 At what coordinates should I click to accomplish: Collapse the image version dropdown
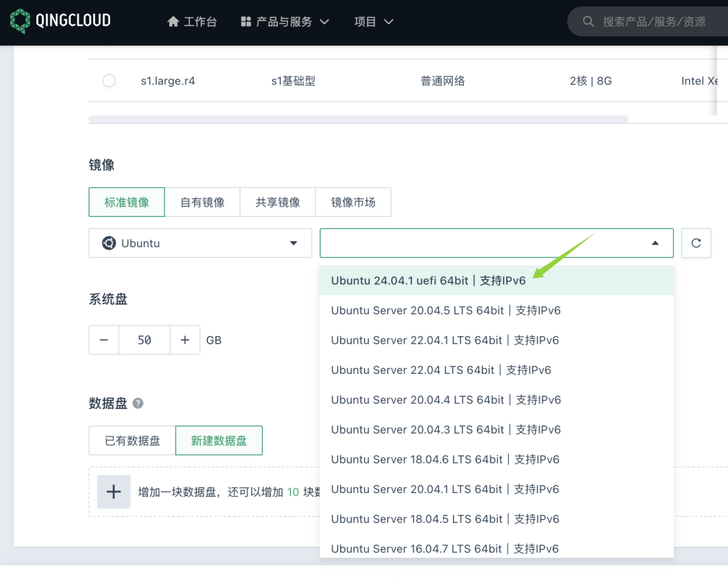(655, 243)
